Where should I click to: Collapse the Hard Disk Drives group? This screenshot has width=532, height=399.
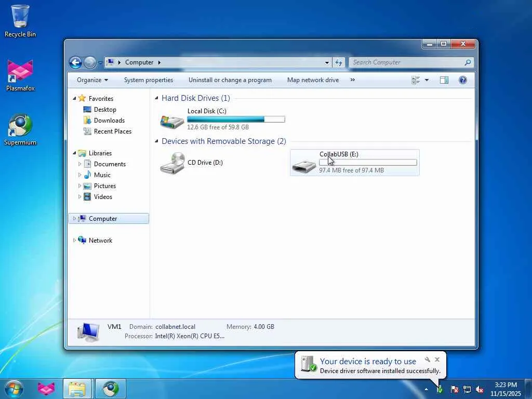[156, 98]
